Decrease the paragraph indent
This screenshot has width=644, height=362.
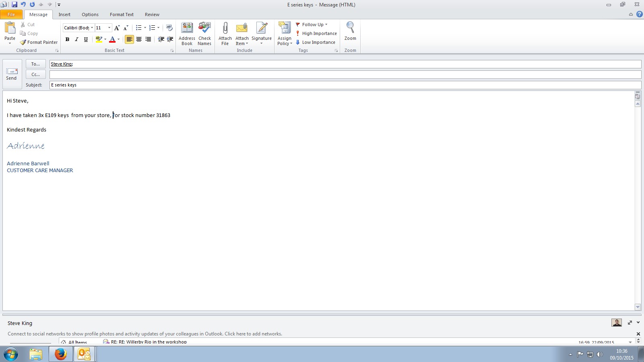(161, 39)
